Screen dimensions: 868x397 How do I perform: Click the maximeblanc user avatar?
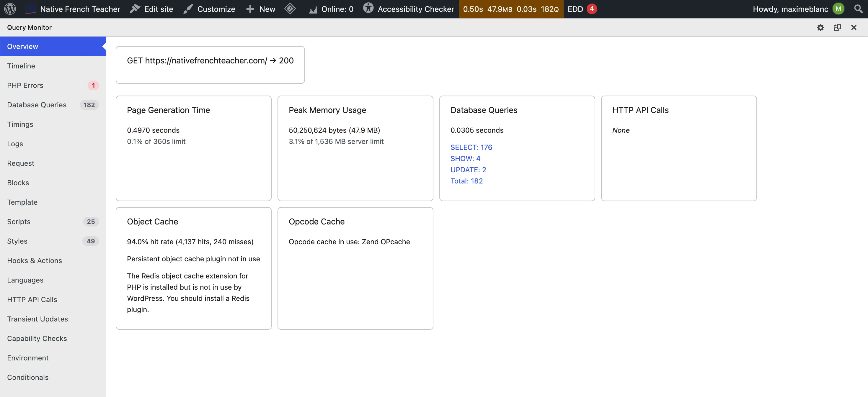[838, 9]
